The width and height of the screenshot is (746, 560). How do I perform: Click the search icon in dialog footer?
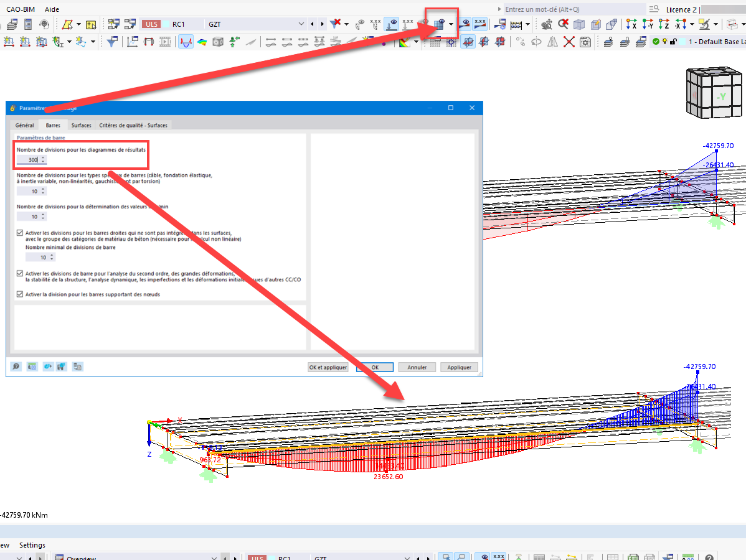pyautogui.click(x=16, y=366)
